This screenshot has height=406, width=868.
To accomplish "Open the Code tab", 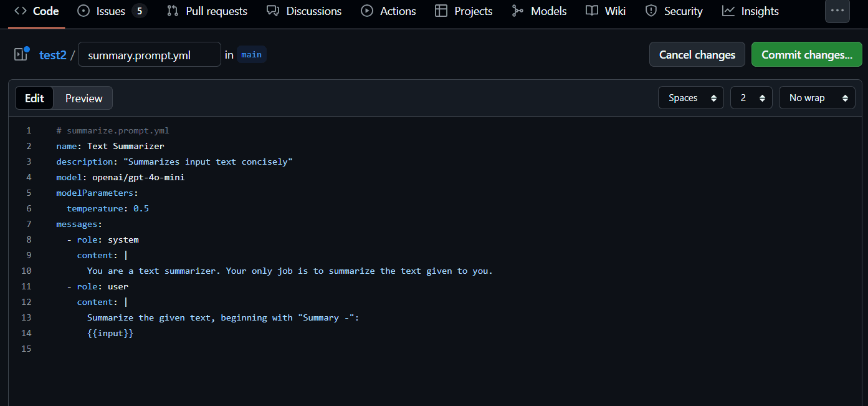I will (x=37, y=11).
